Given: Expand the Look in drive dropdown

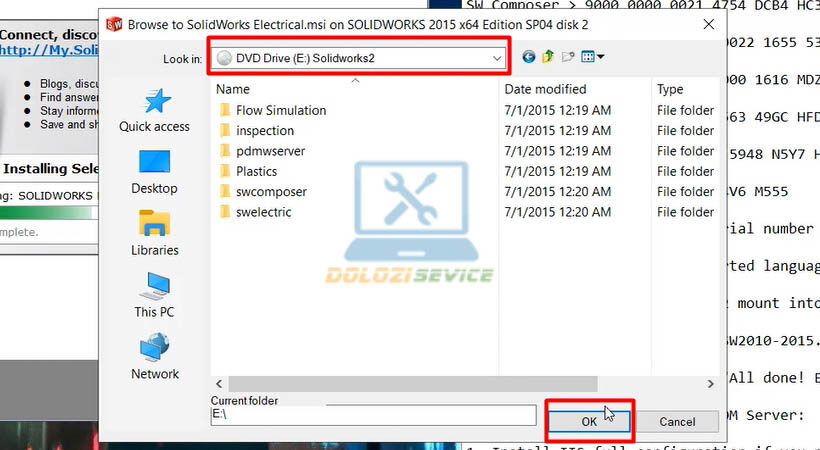Looking at the screenshot, I should point(497,59).
